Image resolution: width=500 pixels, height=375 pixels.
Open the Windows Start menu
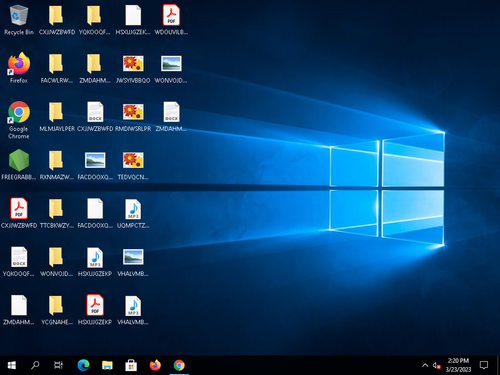(12, 365)
